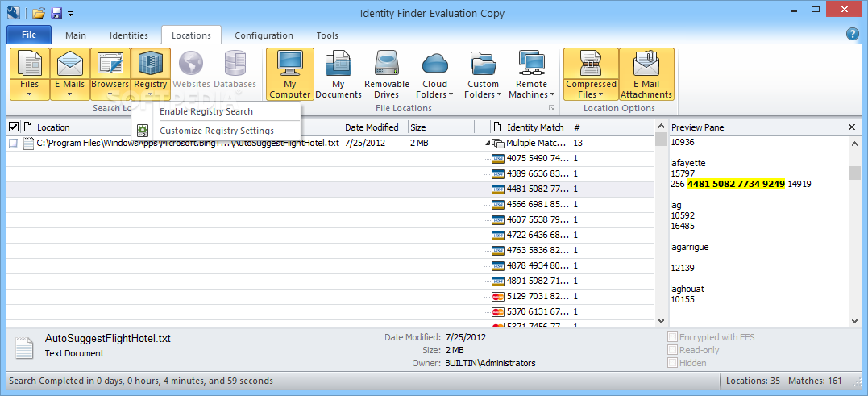Screen dimensions: 868x396
Task: Click the results list scroll-down arrow
Action: click(x=661, y=321)
